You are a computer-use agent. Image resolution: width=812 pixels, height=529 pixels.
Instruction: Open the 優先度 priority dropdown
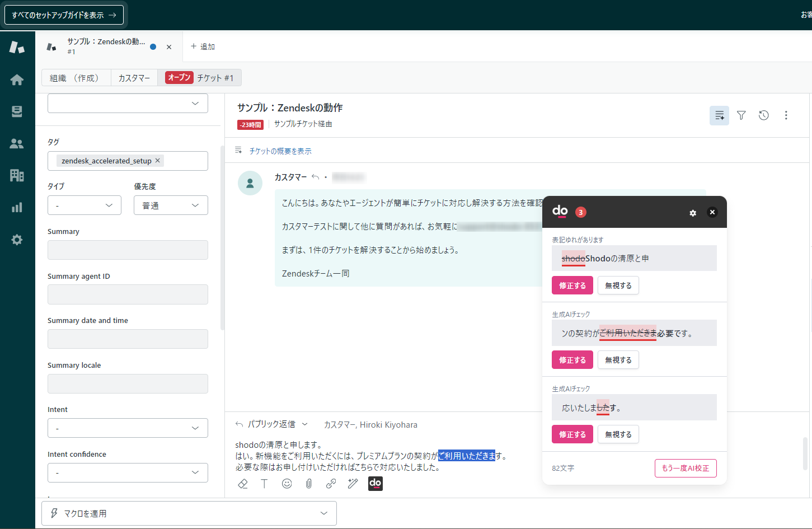coord(171,205)
